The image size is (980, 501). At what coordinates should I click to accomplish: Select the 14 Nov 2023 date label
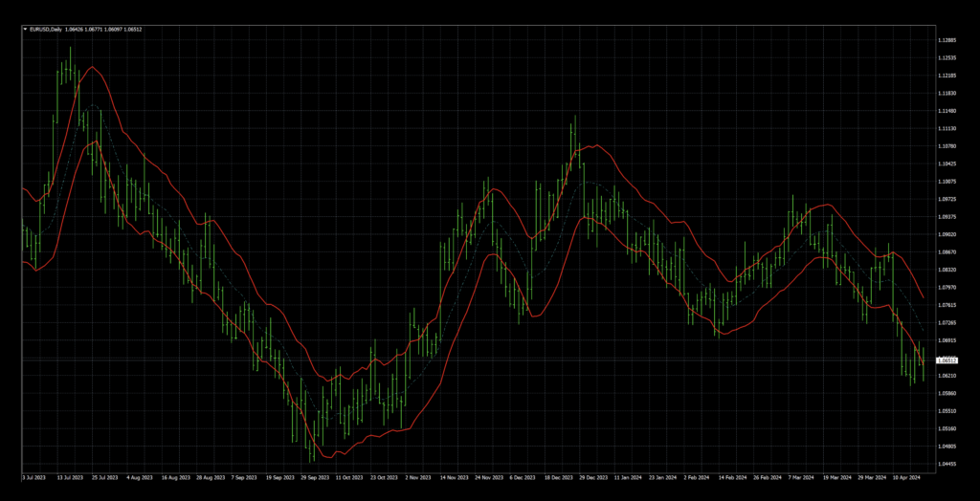click(x=454, y=476)
